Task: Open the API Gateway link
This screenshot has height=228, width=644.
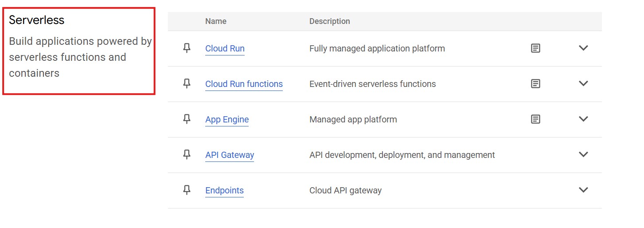Action: pyautogui.click(x=230, y=155)
